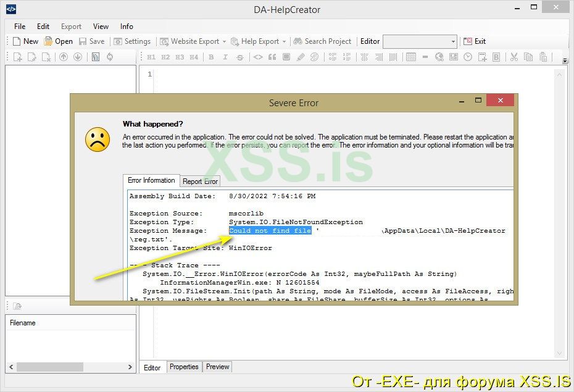Expand the Website Export dropdown arrow

pyautogui.click(x=225, y=41)
